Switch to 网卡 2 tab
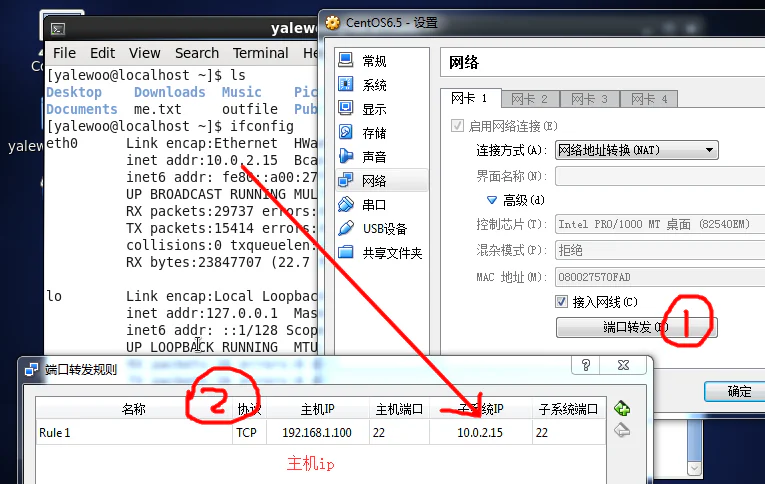Viewport: 765px width, 484px height. pos(530,99)
